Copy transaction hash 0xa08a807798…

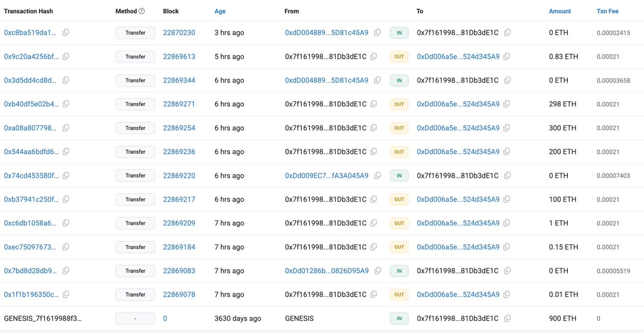[66, 128]
